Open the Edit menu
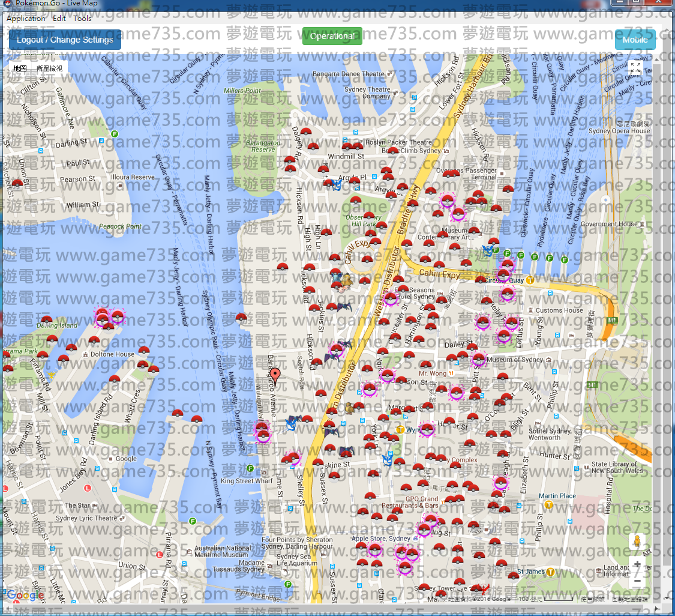Viewport: 675px width, 616px height. (59, 19)
